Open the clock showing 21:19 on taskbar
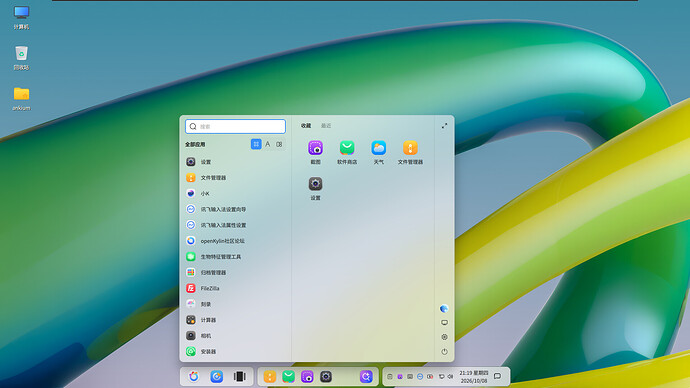 pyautogui.click(x=473, y=377)
